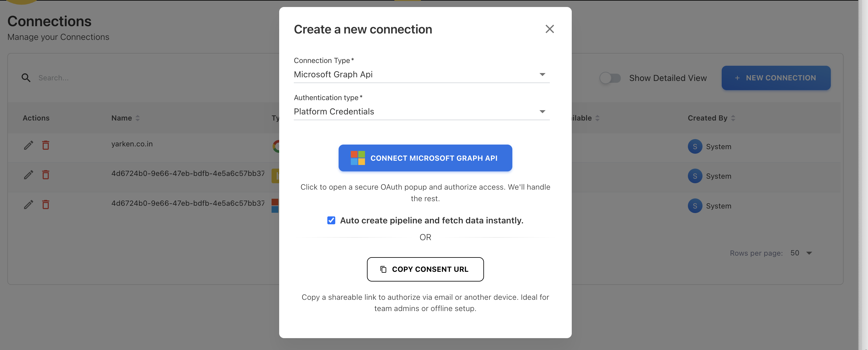
Task: Edit the yarken.co.in connection
Action: (29, 145)
